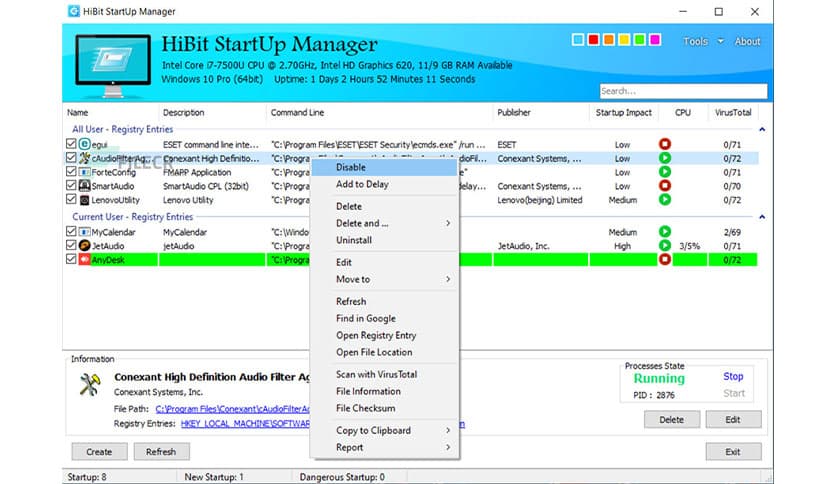This screenshot has width=836, height=484.
Task: Open the About link in header
Action: coord(747,42)
